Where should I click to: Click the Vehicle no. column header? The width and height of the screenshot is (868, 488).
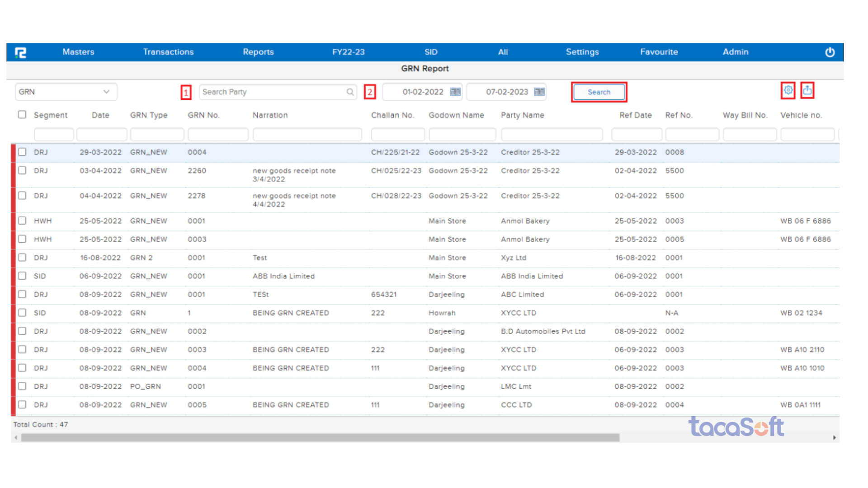click(801, 115)
